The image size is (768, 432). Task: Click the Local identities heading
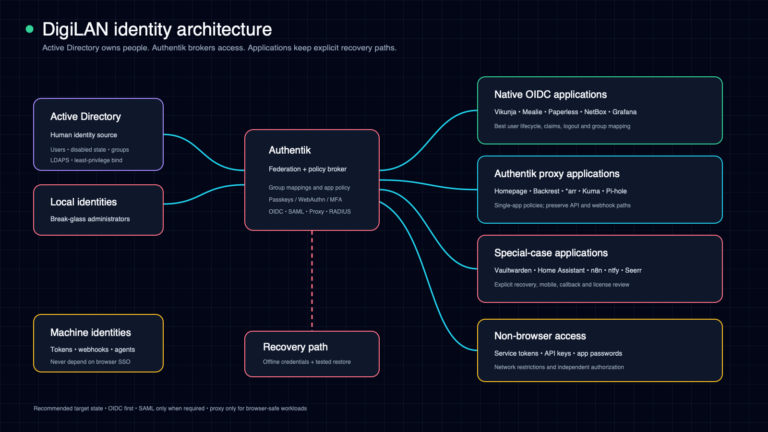[x=83, y=202]
